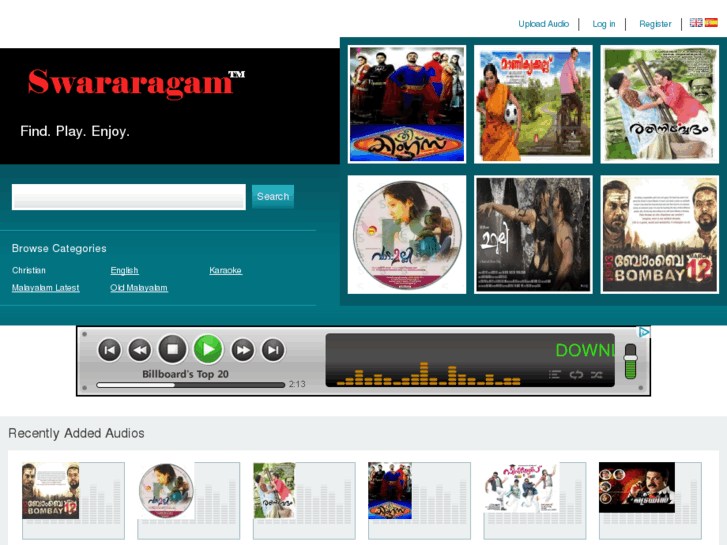Click the skip to previous track button
Viewport: 727px width, 545px height.
[109, 350]
